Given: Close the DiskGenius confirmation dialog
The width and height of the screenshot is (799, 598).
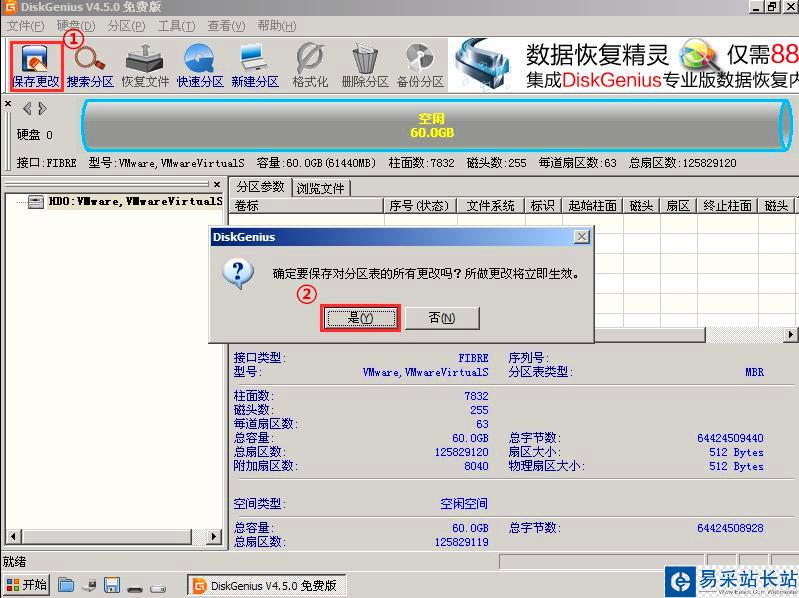Looking at the screenshot, I should (582, 236).
